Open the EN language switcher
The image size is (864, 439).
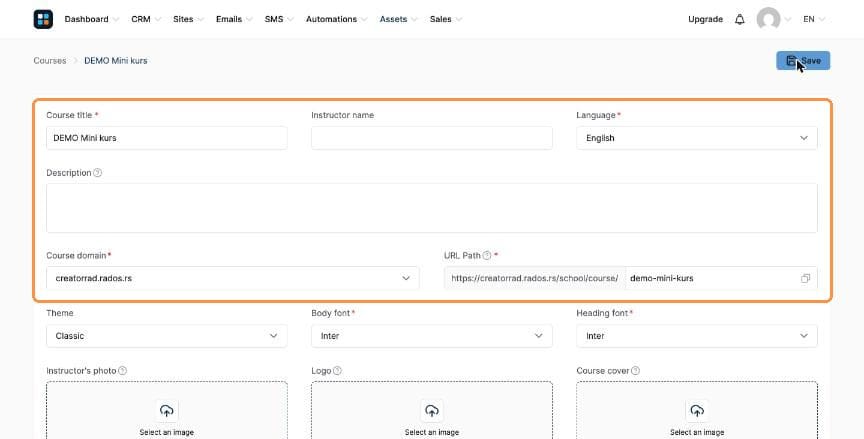(814, 19)
